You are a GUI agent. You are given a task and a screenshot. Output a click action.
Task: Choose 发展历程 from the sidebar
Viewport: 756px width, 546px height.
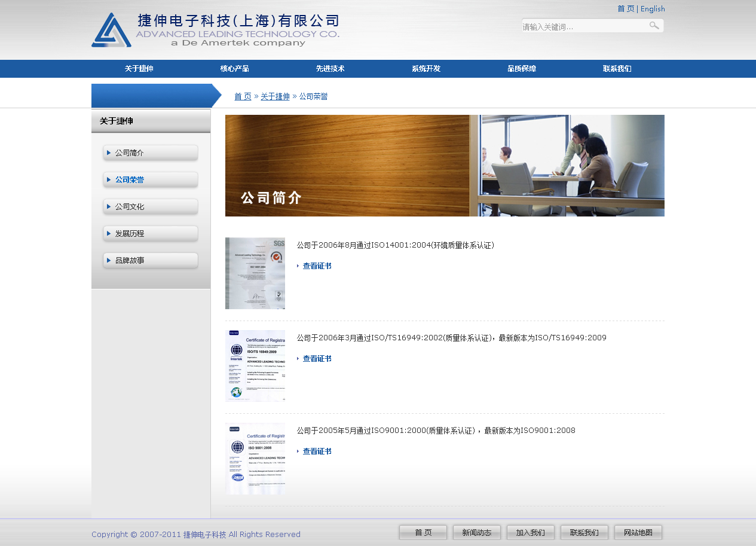click(x=151, y=234)
